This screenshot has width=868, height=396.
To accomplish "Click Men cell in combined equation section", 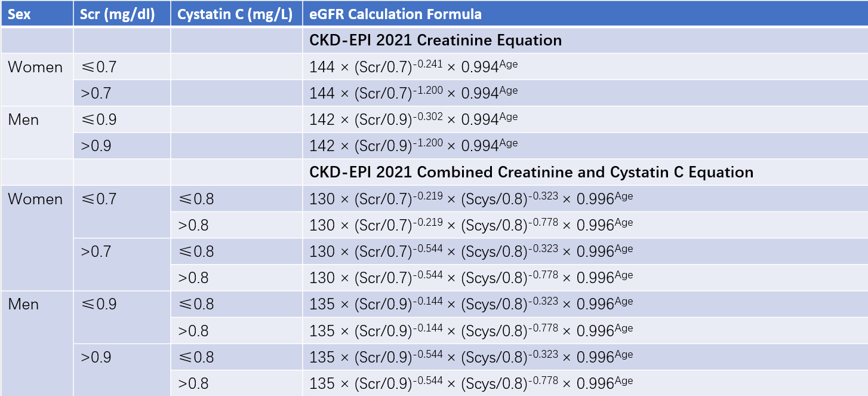I will click(x=24, y=305).
